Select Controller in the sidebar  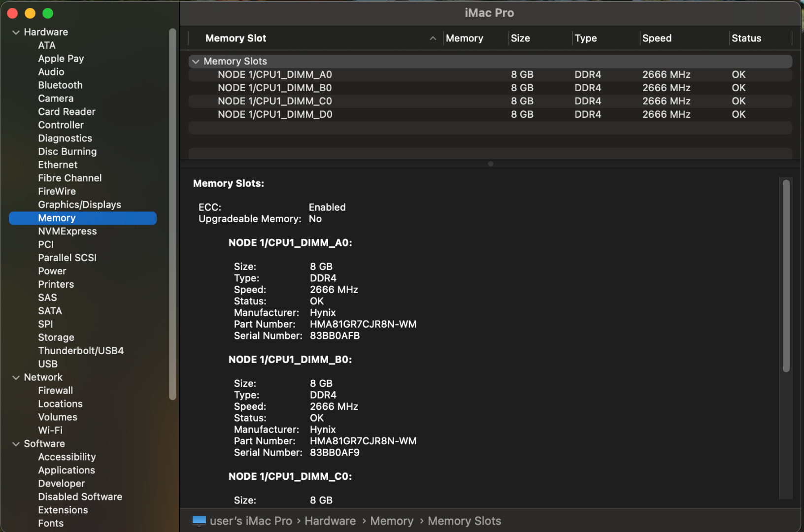[x=61, y=125]
